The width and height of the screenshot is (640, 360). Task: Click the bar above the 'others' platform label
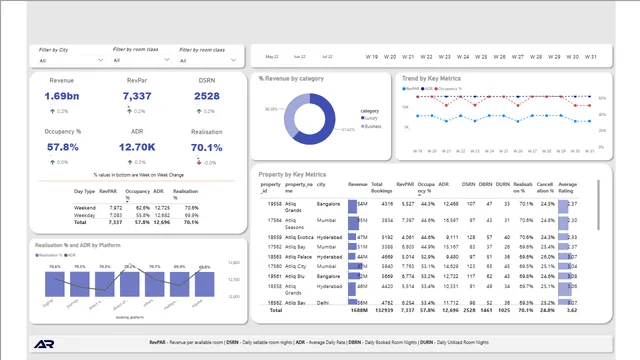pos(155,284)
